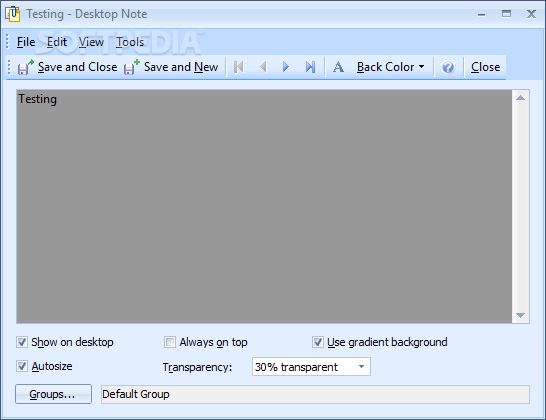Click the Close toolbar button
The height and width of the screenshot is (420, 546).
tap(485, 67)
